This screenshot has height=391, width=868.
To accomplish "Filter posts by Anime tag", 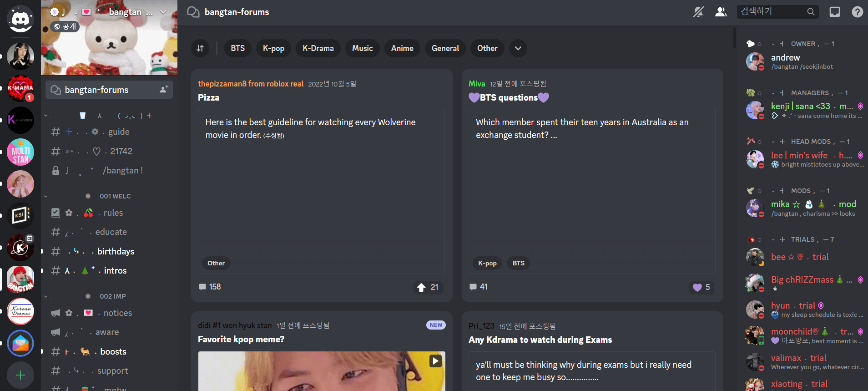I will [x=402, y=48].
